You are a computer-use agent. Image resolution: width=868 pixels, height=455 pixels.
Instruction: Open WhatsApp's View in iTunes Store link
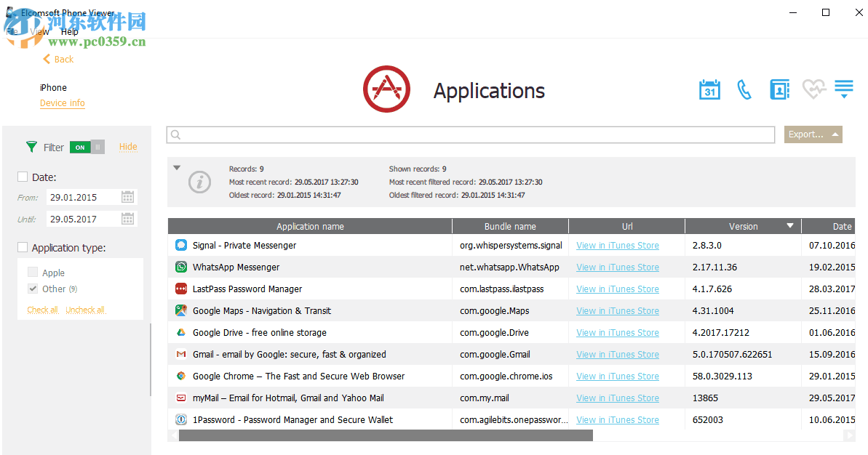pyautogui.click(x=618, y=267)
